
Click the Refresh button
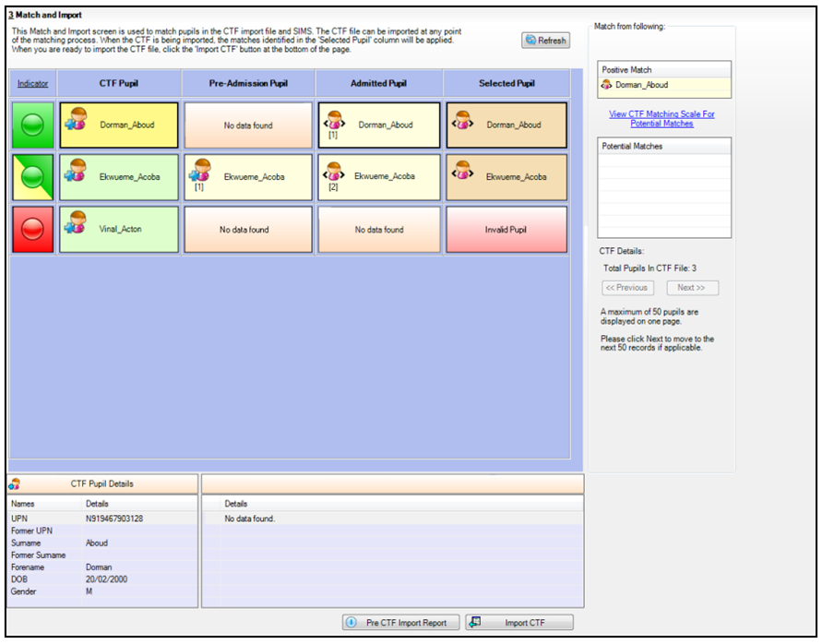point(545,41)
